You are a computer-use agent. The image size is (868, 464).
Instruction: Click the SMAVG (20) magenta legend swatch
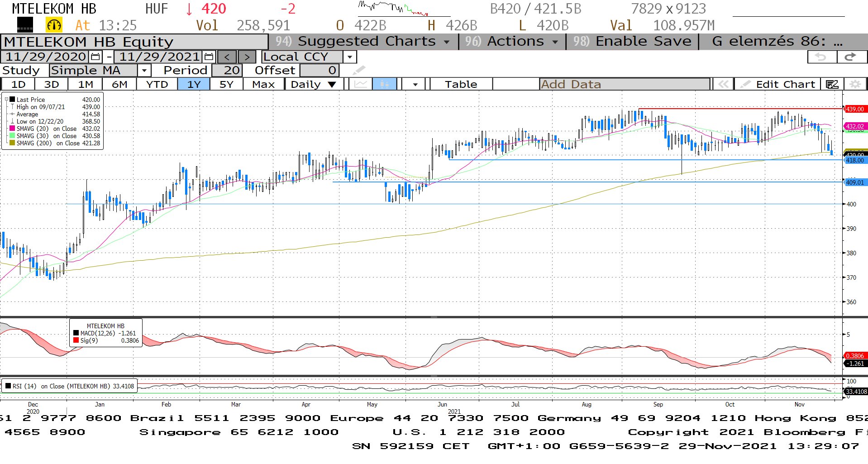click(x=12, y=129)
